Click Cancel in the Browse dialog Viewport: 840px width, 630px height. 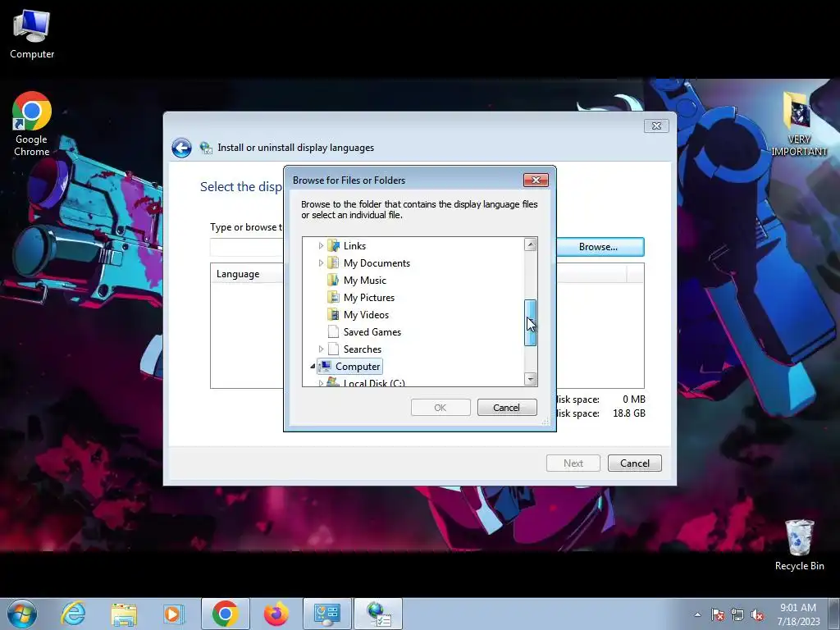click(507, 408)
